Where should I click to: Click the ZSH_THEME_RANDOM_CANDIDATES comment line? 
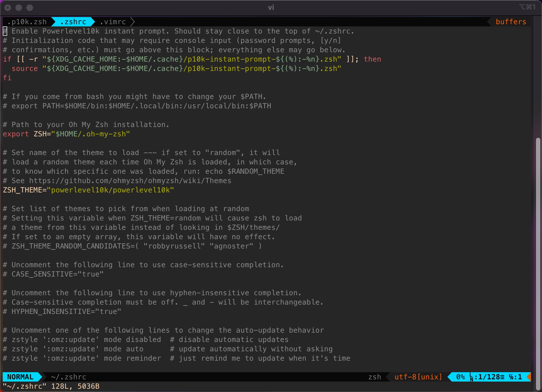pyautogui.click(x=132, y=246)
